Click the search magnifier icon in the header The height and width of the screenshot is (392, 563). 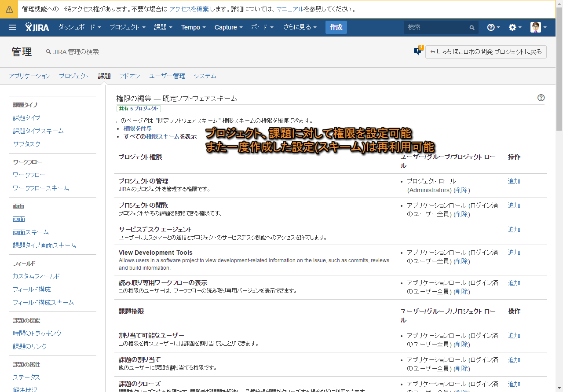tap(472, 27)
